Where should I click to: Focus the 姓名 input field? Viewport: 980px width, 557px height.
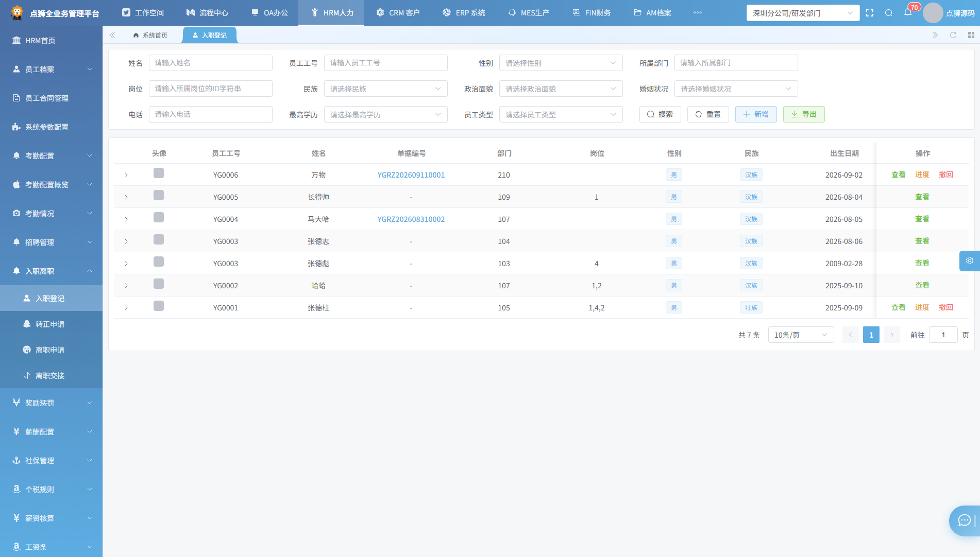210,63
